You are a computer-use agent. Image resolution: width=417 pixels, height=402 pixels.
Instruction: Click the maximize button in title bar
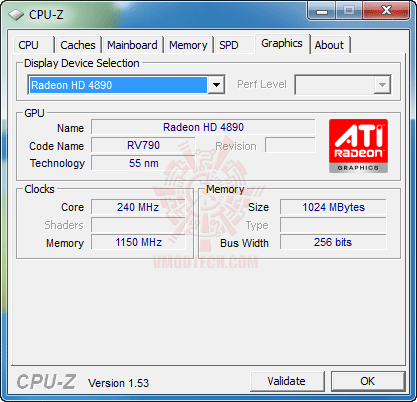coord(349,11)
